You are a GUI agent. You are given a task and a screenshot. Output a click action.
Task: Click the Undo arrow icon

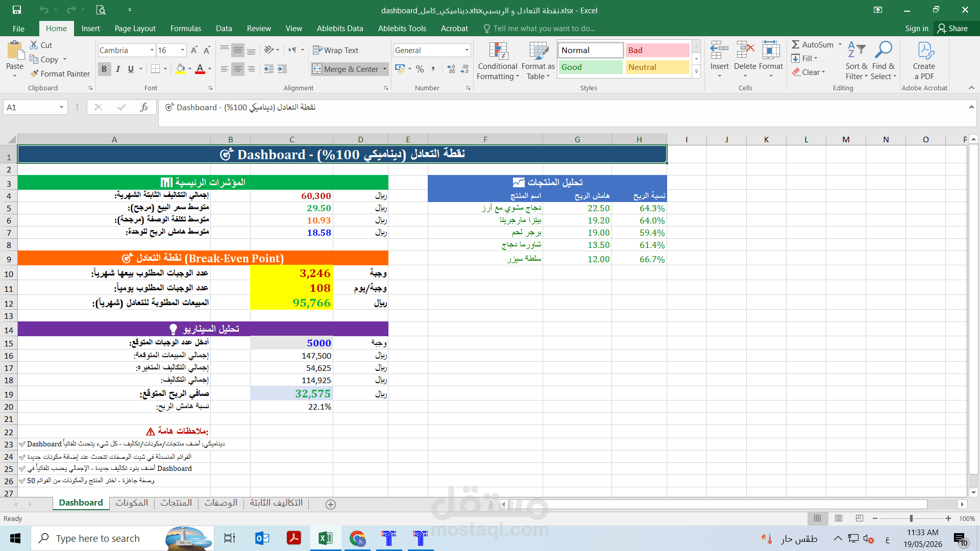(x=44, y=10)
